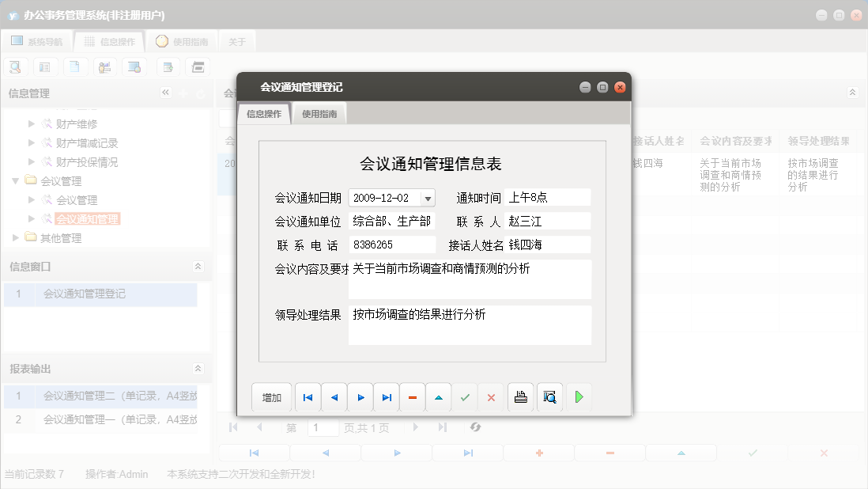The image size is (868, 489).
Task: Collapse the 会议管理 tree folder
Action: click(x=15, y=180)
